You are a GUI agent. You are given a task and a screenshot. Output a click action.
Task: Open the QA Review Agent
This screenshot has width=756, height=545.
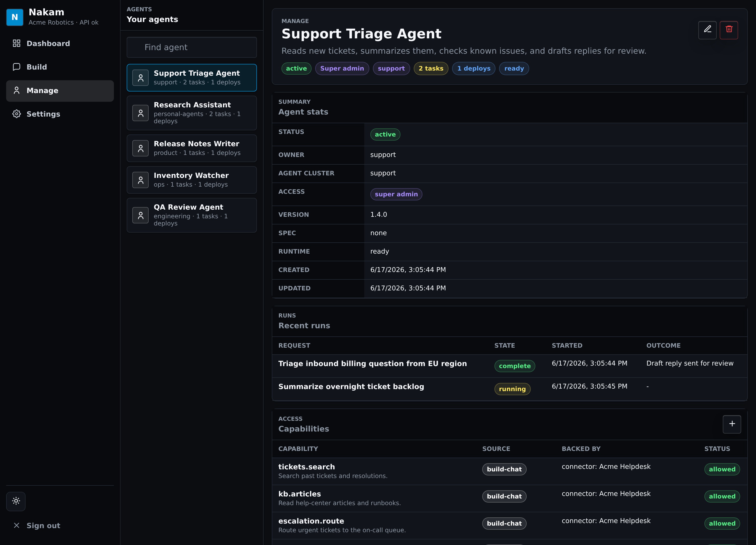coord(192,215)
